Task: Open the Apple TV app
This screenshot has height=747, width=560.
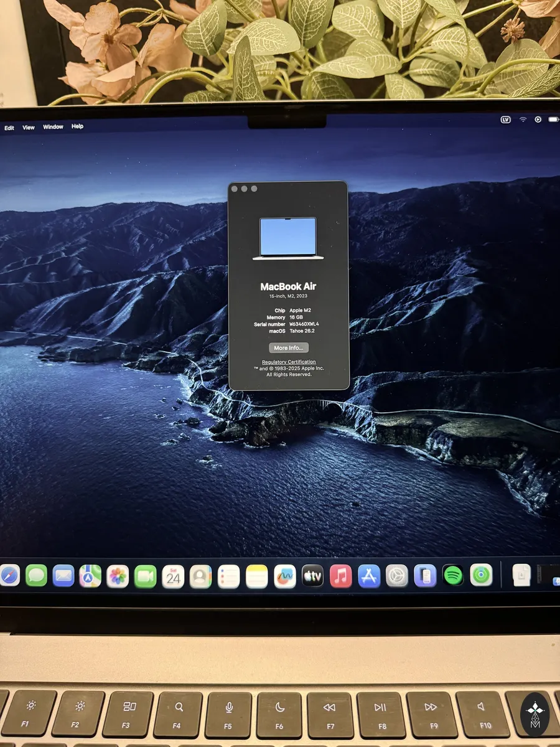Action: 312,576
